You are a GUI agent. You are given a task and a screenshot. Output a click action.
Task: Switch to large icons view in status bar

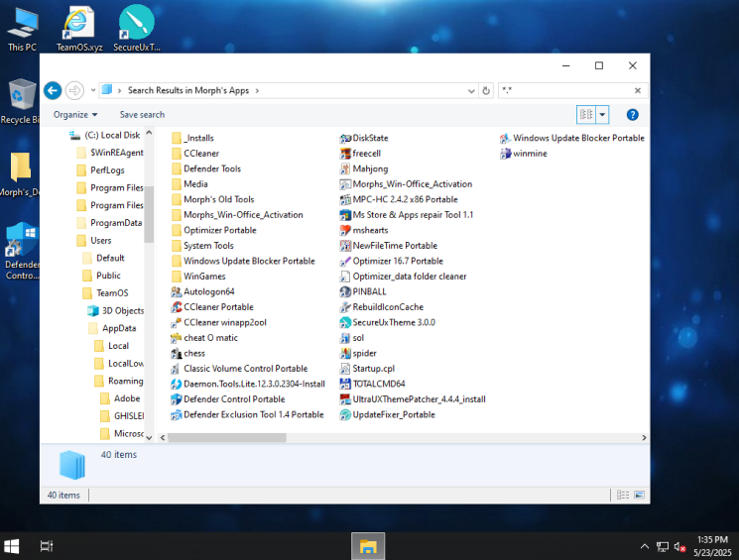tap(639, 495)
